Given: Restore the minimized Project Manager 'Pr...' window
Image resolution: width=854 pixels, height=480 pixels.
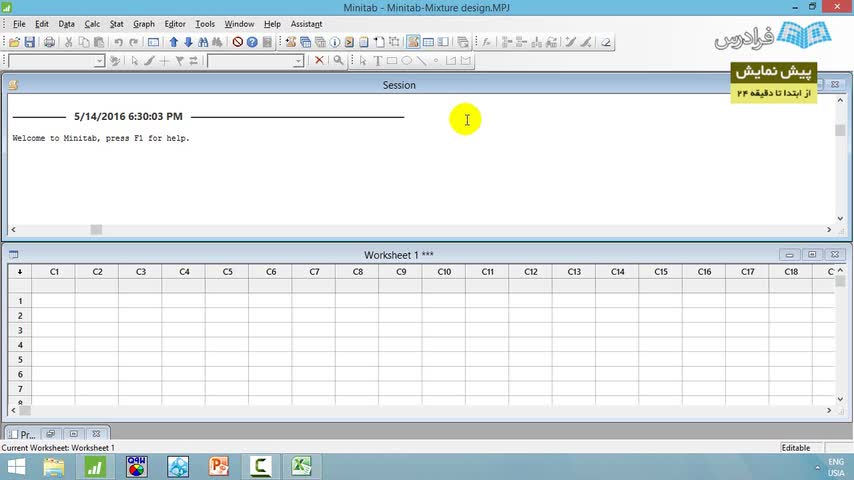Looking at the screenshot, I should (51, 434).
